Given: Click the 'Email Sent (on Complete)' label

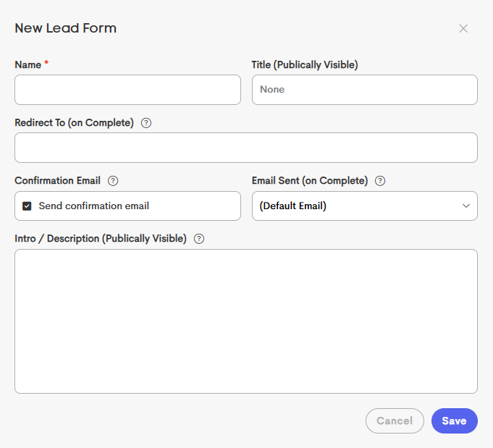Looking at the screenshot, I should 310,181.
